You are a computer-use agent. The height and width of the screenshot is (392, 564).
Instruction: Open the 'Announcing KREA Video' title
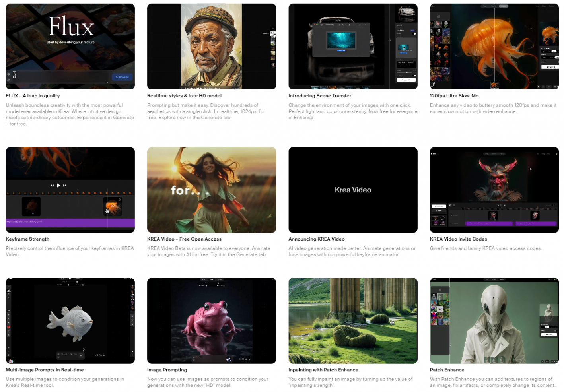317,239
